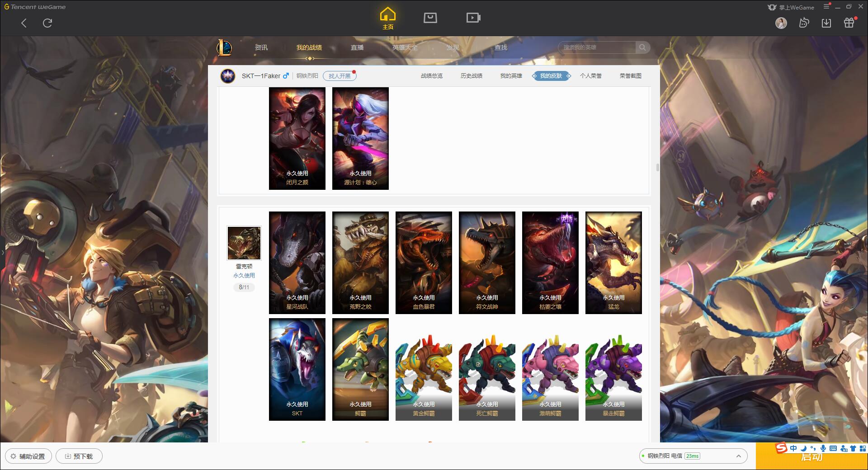Click the 预下载 pre-download button

79,456
